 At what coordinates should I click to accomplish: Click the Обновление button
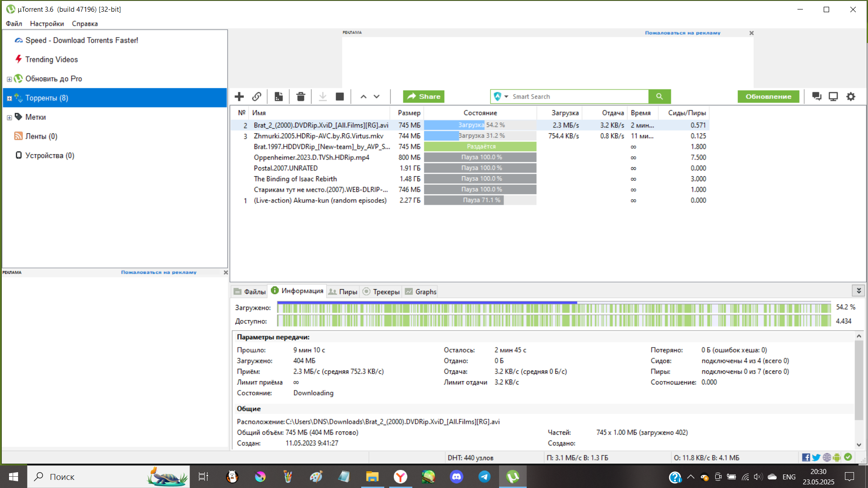click(768, 96)
